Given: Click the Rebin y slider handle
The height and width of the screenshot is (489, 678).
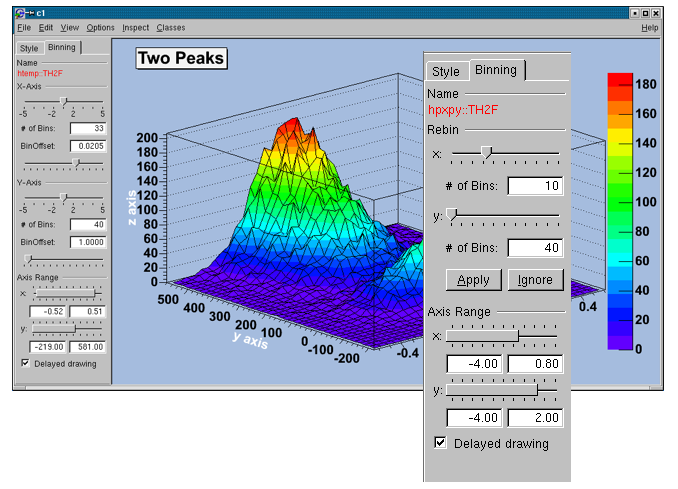Looking at the screenshot, I should point(452,214).
